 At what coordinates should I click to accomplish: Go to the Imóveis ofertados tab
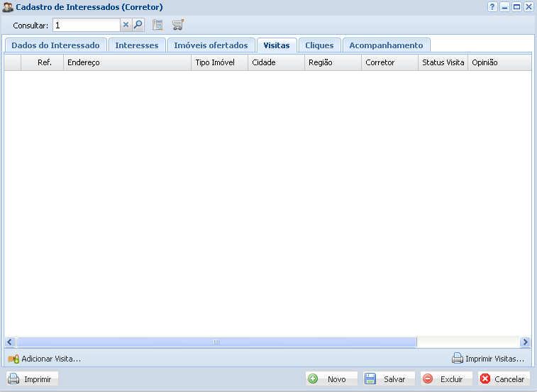211,45
